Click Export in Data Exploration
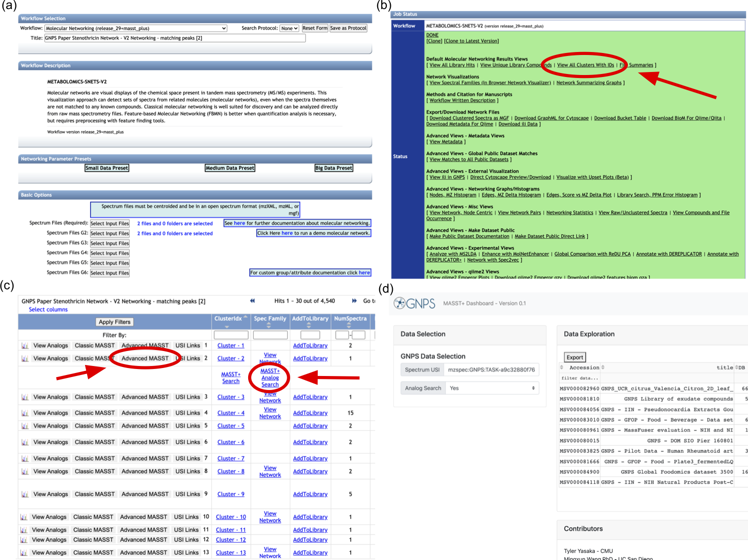 575,357
